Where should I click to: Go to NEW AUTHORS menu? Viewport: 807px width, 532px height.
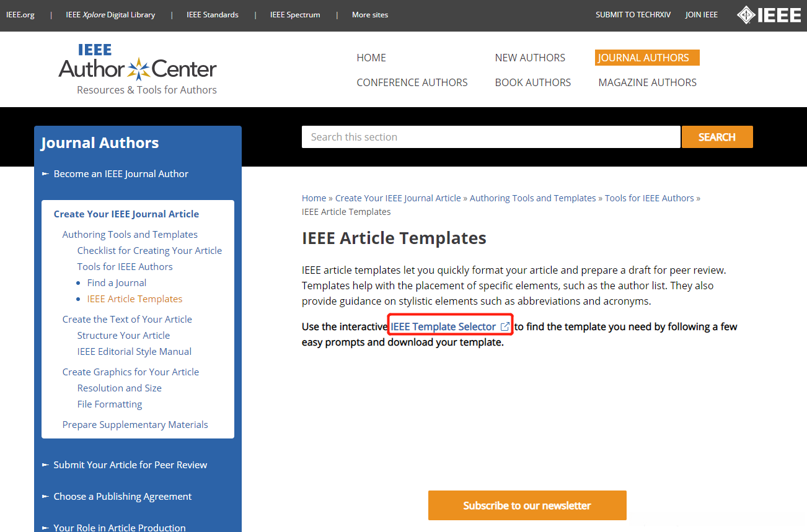click(x=530, y=58)
